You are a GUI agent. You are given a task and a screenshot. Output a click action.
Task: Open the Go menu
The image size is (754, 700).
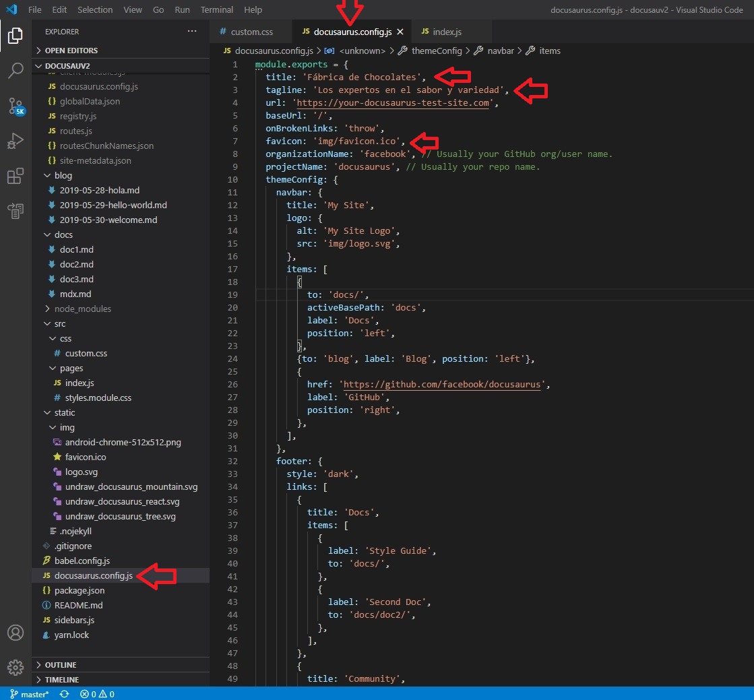click(158, 9)
